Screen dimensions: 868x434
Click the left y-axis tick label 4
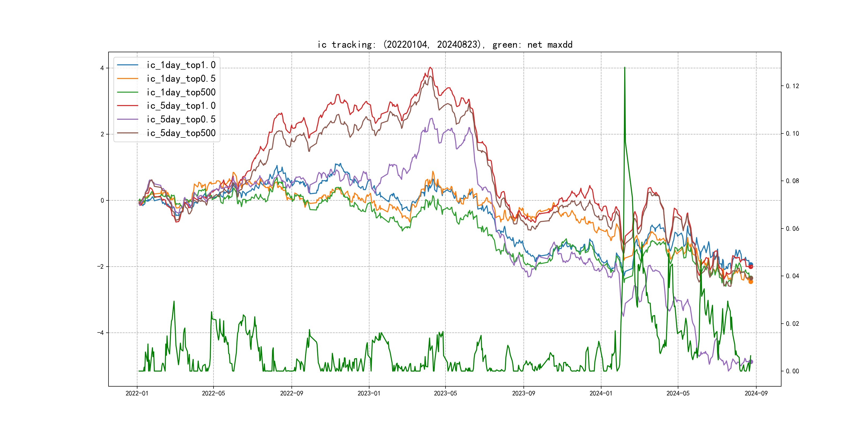(102, 68)
